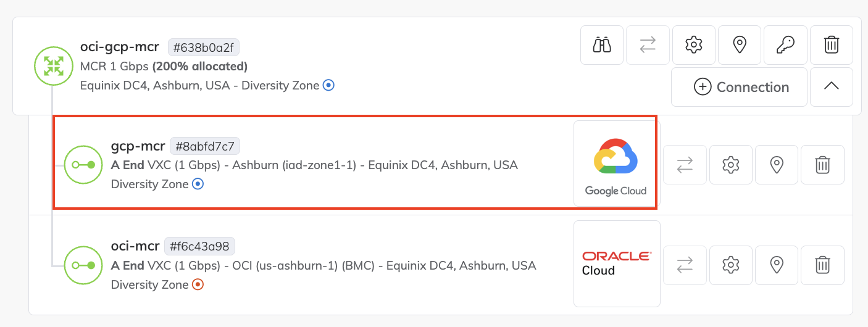868x327 pixels.
Task: Click location pin for gcp-mcr VXC
Action: (x=777, y=165)
